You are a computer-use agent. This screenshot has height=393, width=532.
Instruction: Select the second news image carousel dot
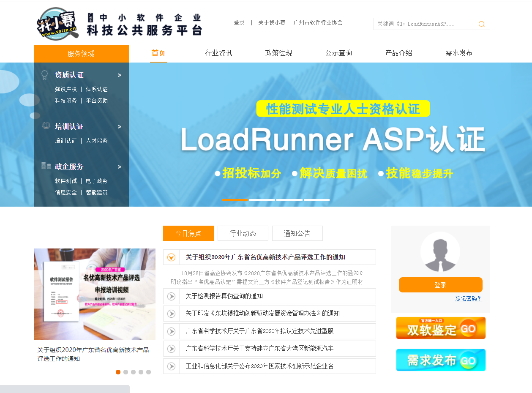click(125, 372)
